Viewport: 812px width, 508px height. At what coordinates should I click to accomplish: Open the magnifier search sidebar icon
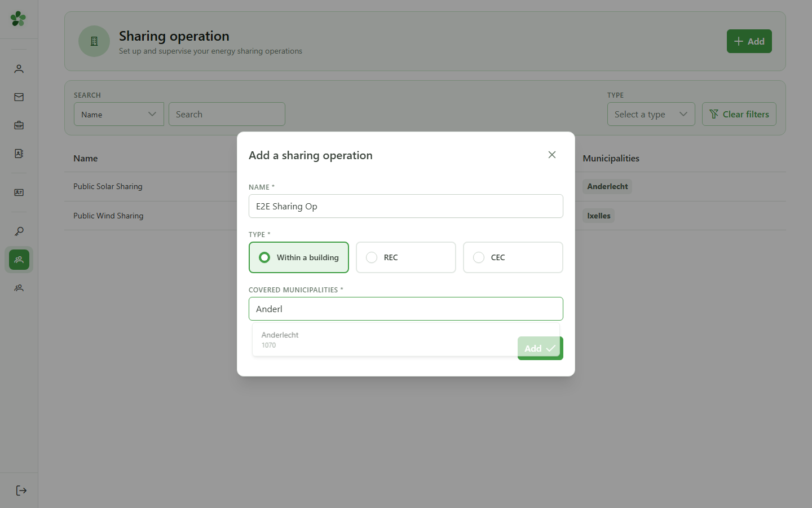tap(19, 231)
